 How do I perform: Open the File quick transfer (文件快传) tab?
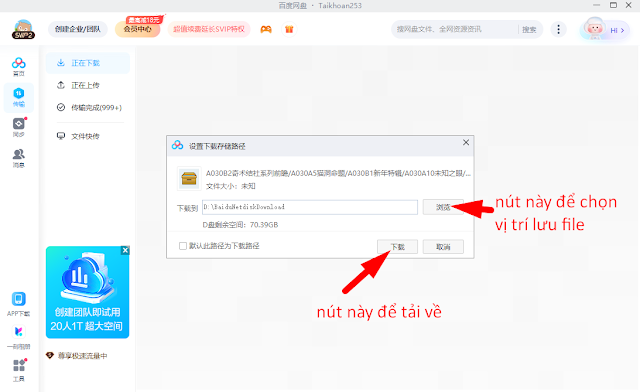(x=88, y=136)
